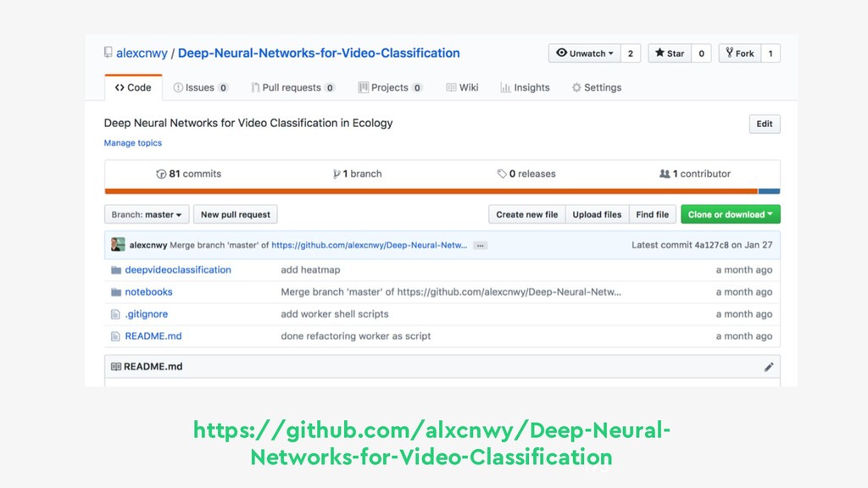Image resolution: width=868 pixels, height=488 pixels.
Task: Go to the Wiki tab
Action: (462, 87)
